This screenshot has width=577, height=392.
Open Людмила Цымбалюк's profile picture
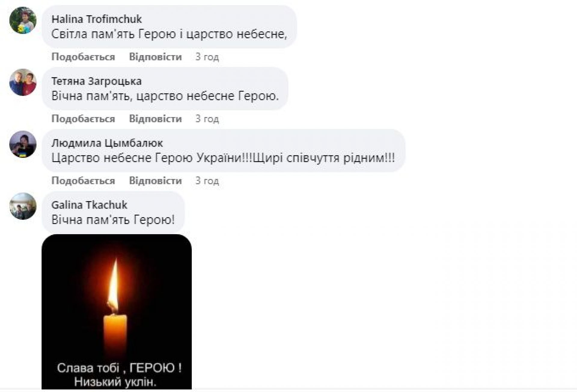click(23, 144)
